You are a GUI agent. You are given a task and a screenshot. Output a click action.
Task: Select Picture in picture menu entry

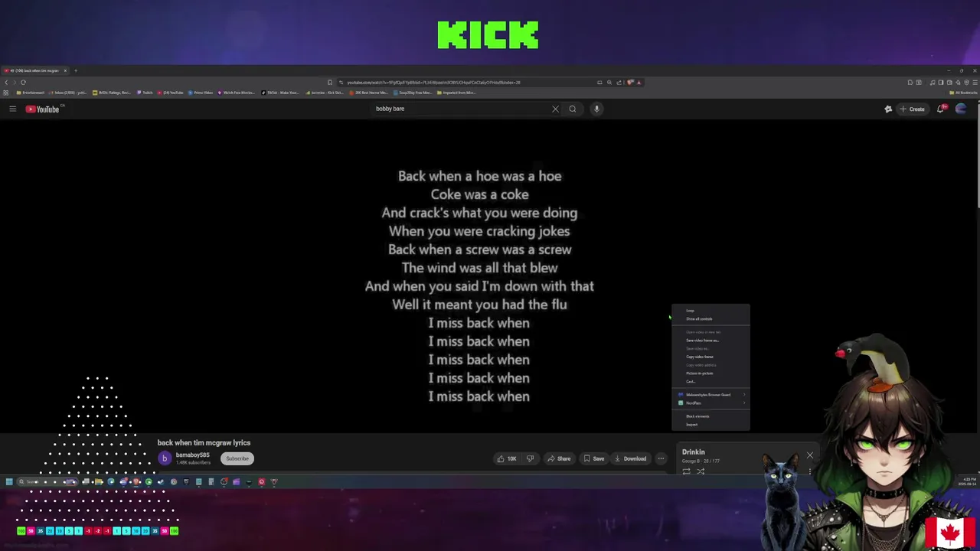(710, 373)
